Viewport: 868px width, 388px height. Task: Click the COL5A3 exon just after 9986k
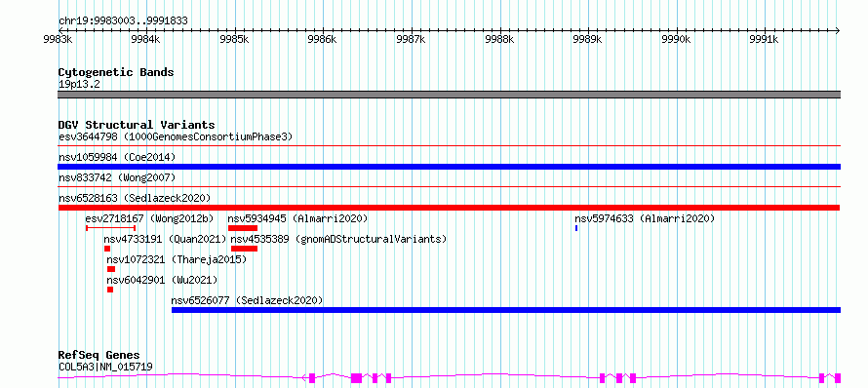pyautogui.click(x=312, y=378)
